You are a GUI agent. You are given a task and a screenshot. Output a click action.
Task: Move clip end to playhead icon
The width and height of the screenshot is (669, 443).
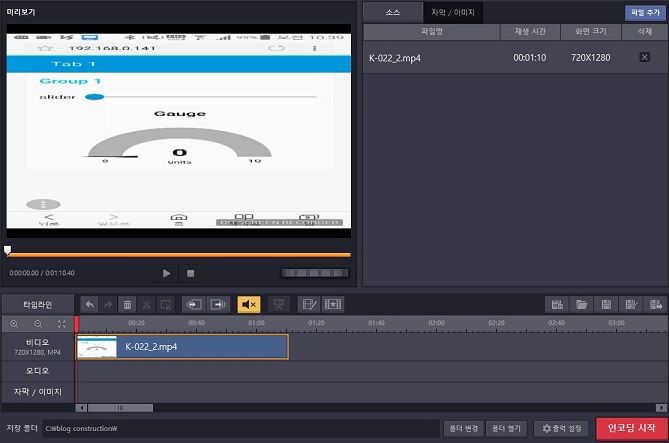coord(218,304)
